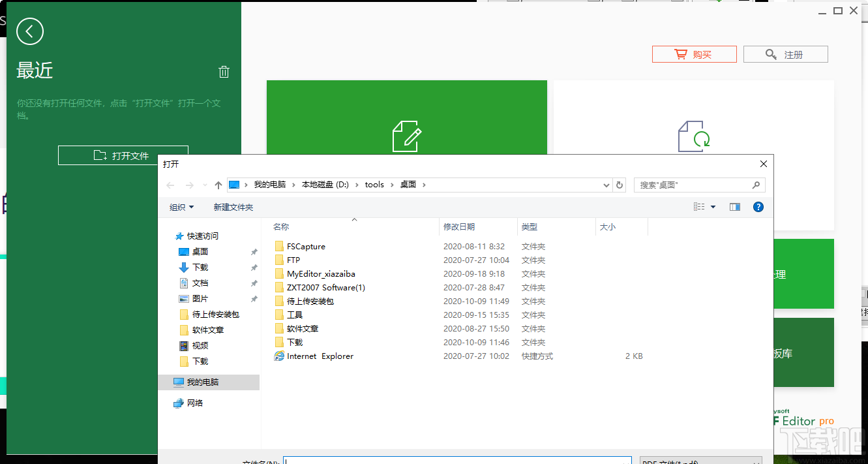The image size is (868, 464).
Task: Expand chevron after 桌面 in breadcrumb
Action: pos(424,185)
